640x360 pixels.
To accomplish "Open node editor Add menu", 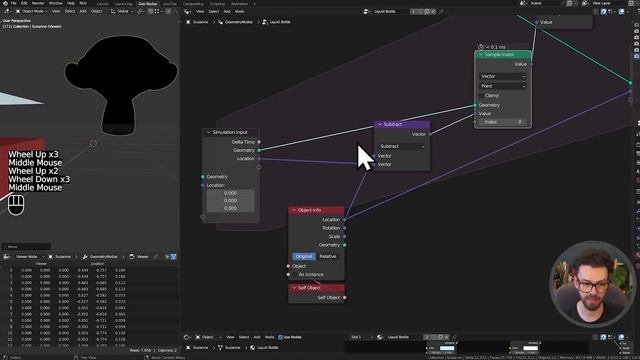I will (227, 11).
